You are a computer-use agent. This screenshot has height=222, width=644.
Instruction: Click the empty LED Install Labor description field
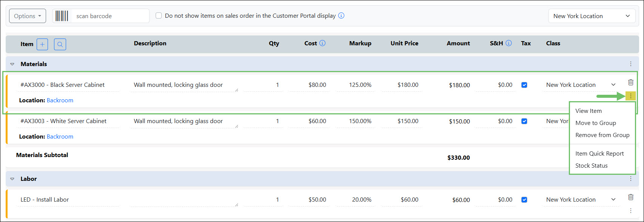pyautogui.click(x=184, y=200)
